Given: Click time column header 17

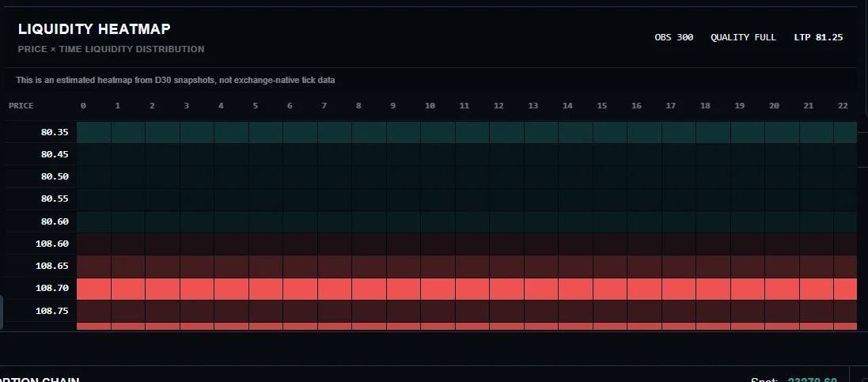Looking at the screenshot, I should [x=671, y=106].
